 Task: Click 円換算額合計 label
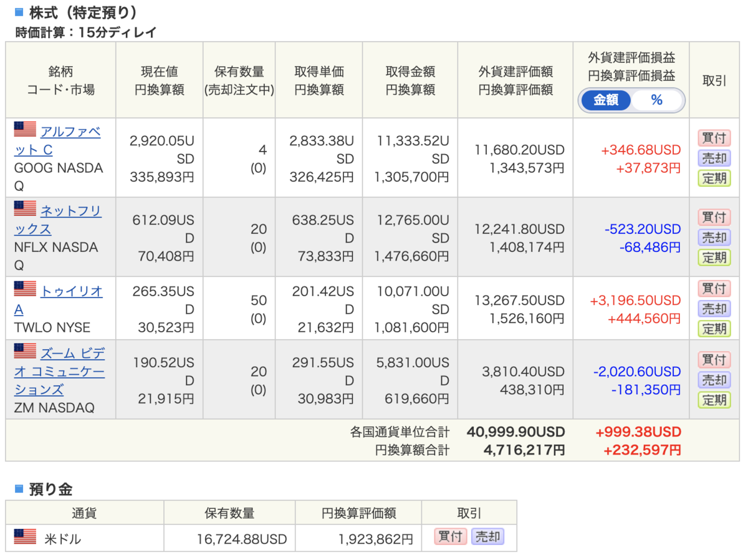[x=412, y=450]
